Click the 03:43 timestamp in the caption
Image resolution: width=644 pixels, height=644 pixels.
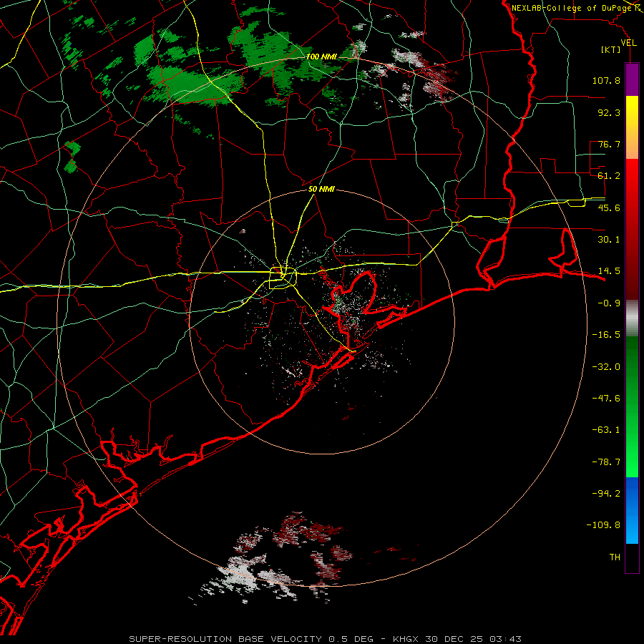click(505, 639)
